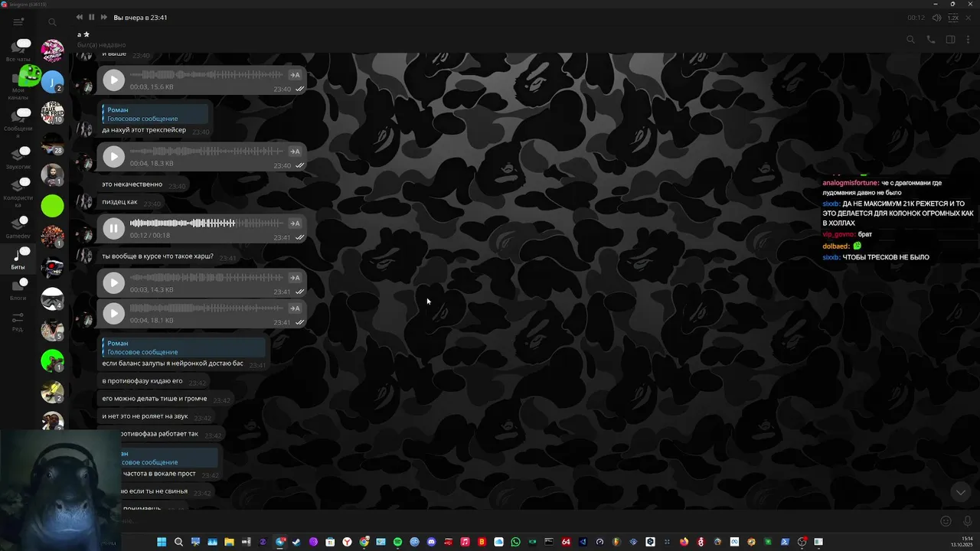Jump to bottom with the down-arrow button
Viewport: 980px width, 551px height.
960,492
